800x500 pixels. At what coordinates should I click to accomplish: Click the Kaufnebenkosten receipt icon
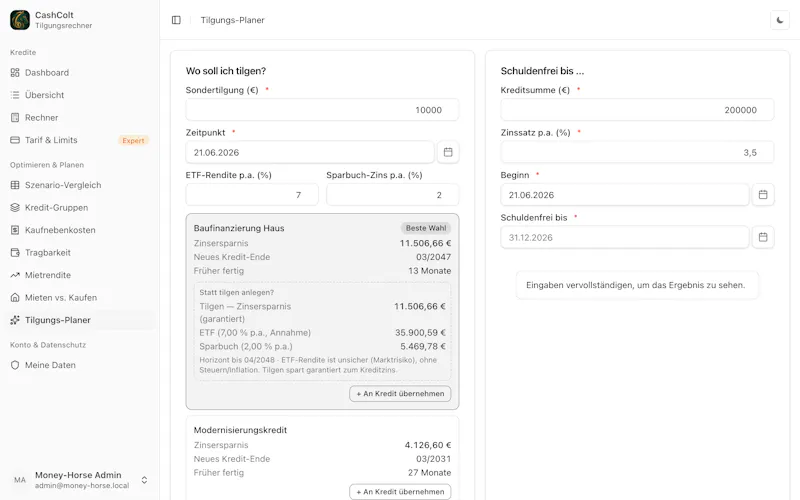click(15, 230)
